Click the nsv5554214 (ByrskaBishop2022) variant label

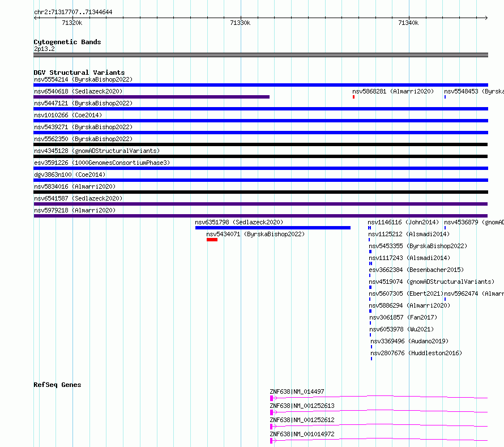[x=83, y=79]
